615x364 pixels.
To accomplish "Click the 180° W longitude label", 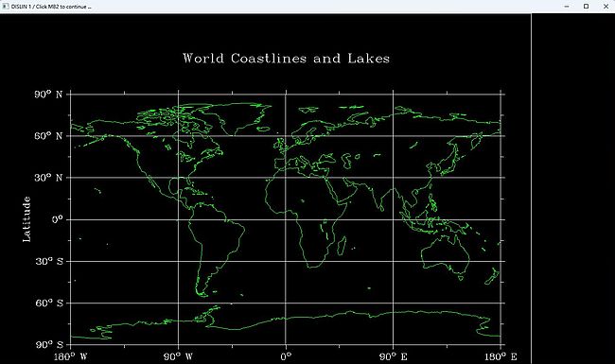I will (x=71, y=356).
